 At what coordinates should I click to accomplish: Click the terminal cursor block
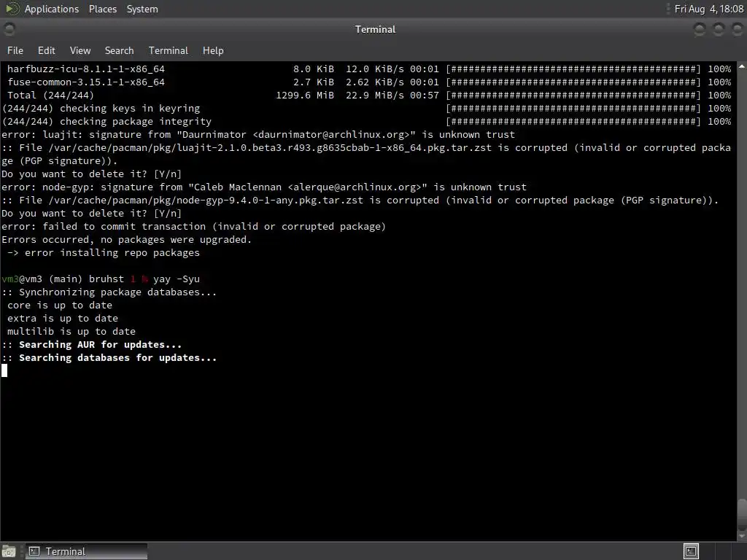4,370
